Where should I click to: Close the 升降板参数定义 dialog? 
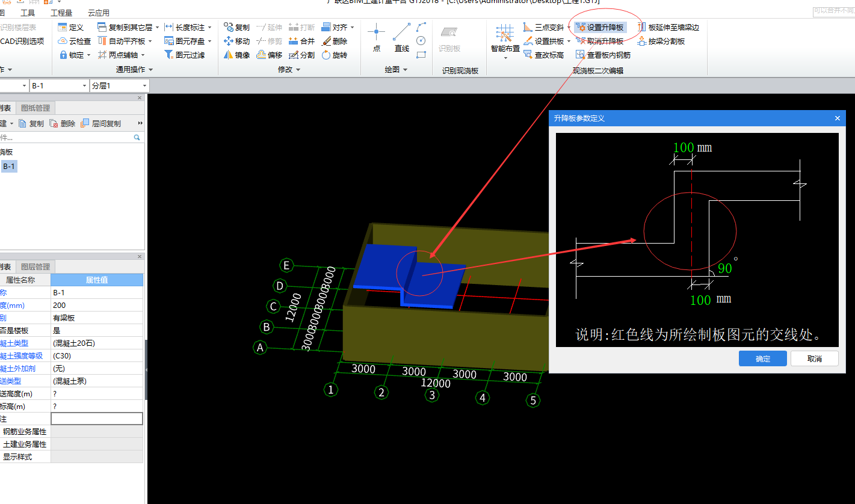click(837, 118)
